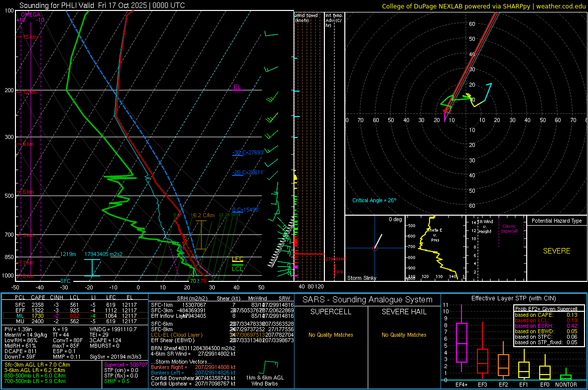Click the "Bunkers Left" storm motion row

pyautogui.click(x=193, y=373)
